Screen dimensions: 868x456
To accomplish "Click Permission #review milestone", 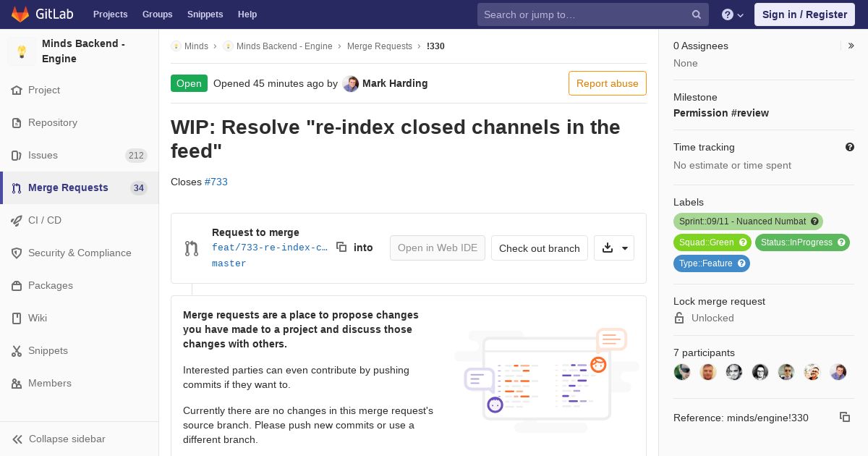I will point(721,113).
